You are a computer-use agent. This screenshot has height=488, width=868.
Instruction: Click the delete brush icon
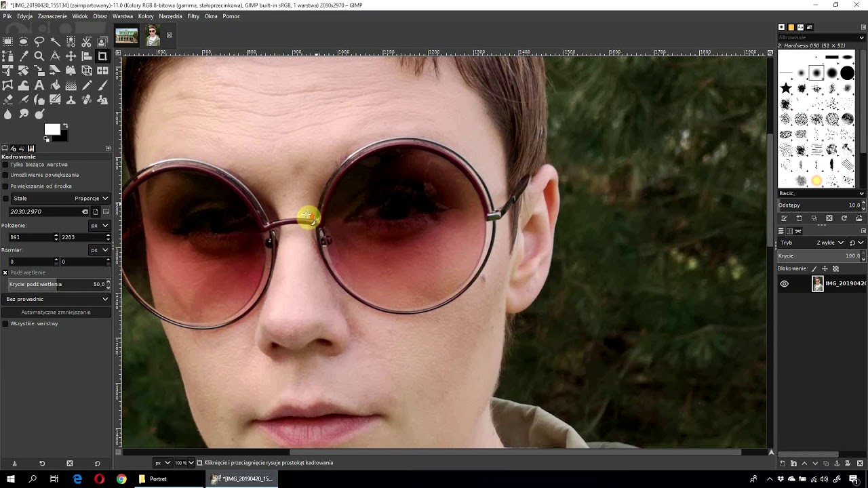829,218
